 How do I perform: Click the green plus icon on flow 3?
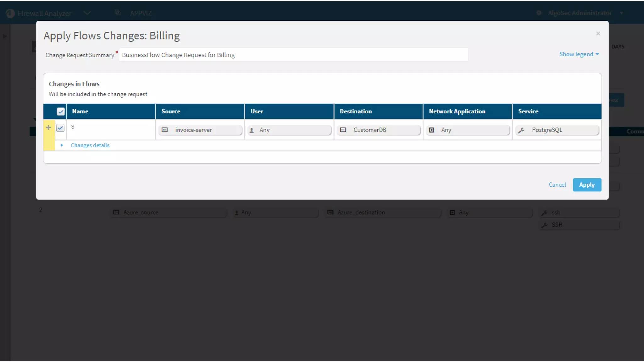pyautogui.click(x=48, y=128)
